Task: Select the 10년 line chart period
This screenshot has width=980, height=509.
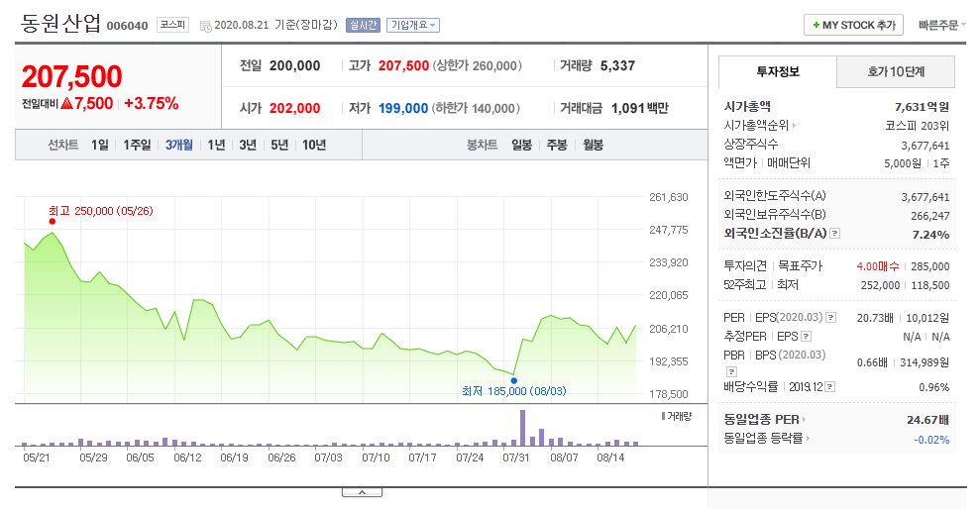Action: coord(314,145)
